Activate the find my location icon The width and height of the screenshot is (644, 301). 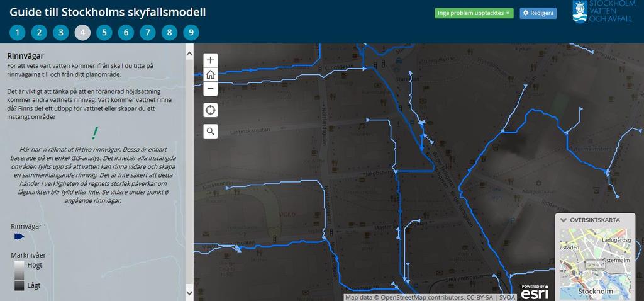pos(210,110)
